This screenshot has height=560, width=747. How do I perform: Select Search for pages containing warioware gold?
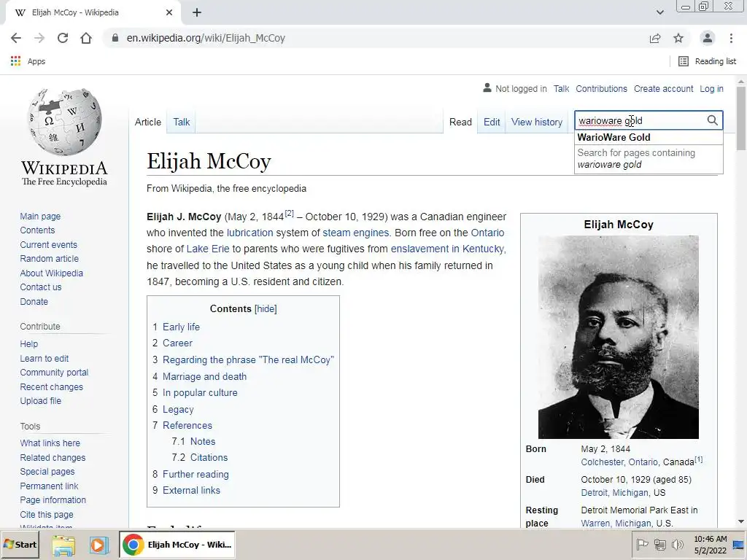pyautogui.click(x=649, y=158)
